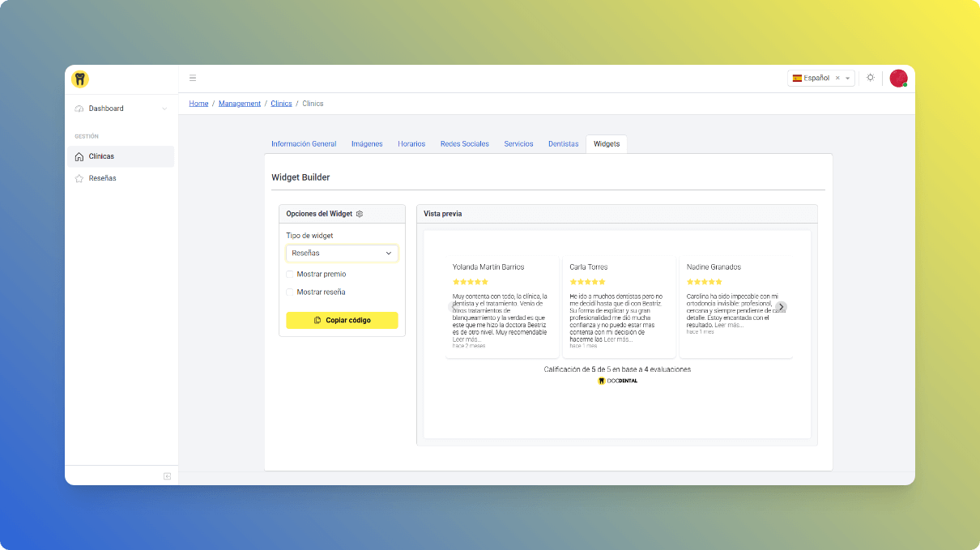Switch to the Horarios tab
980x550 pixels.
[411, 144]
